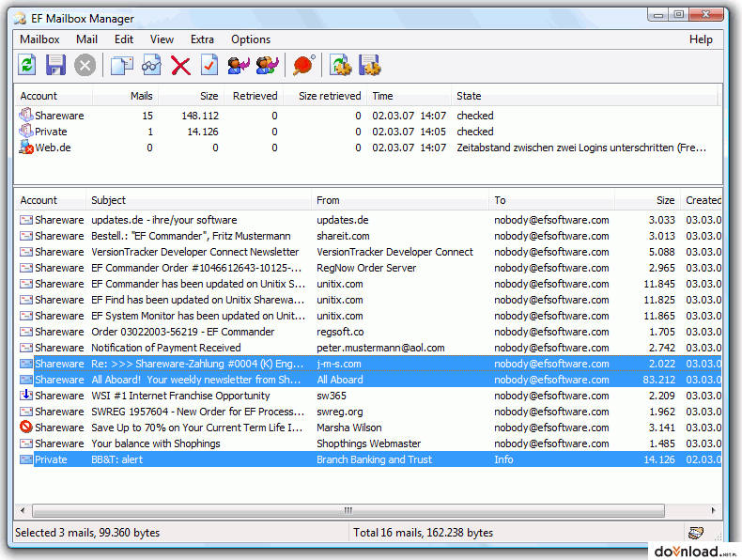Viewport: 742px width, 560px height.
Task: Open the Extra menu
Action: click(x=202, y=39)
